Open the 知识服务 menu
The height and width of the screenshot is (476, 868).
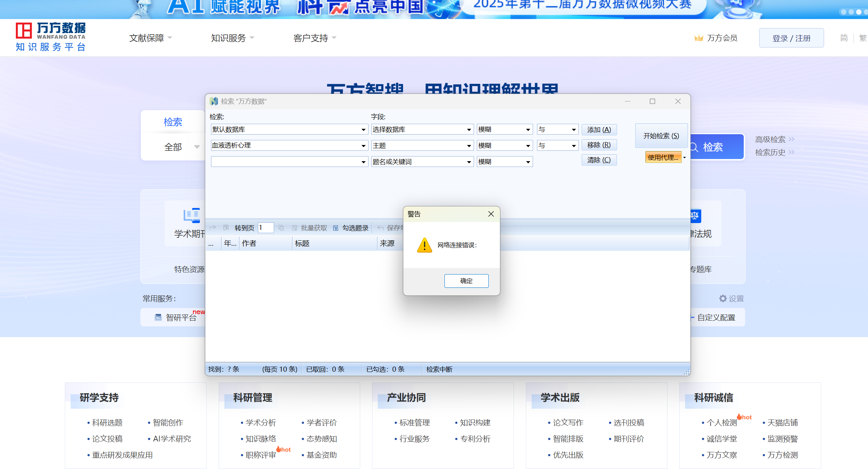(232, 38)
